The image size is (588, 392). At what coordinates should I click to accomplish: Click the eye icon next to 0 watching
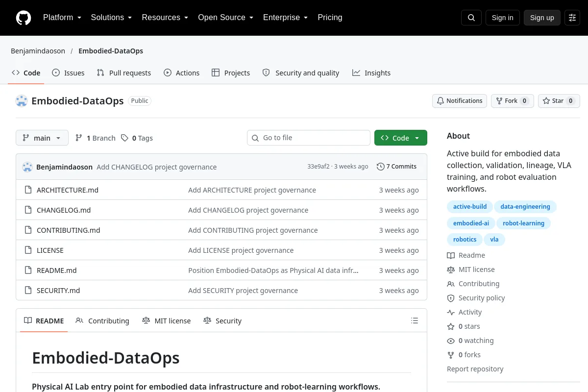(451, 341)
